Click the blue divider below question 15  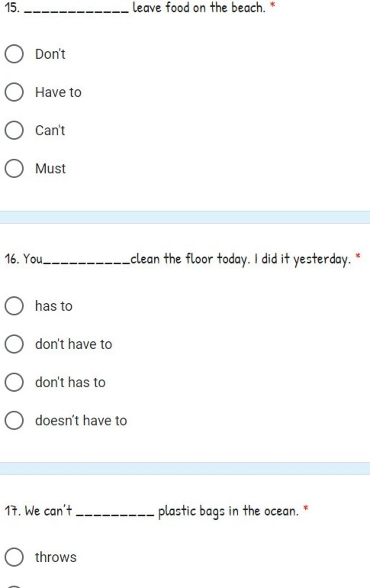185,217
